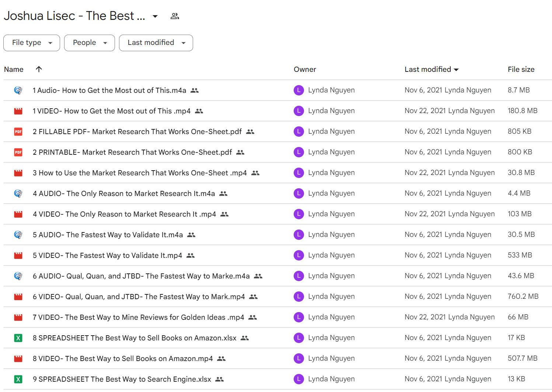Click the video icon for 3 How to Use the Market Research

click(18, 173)
